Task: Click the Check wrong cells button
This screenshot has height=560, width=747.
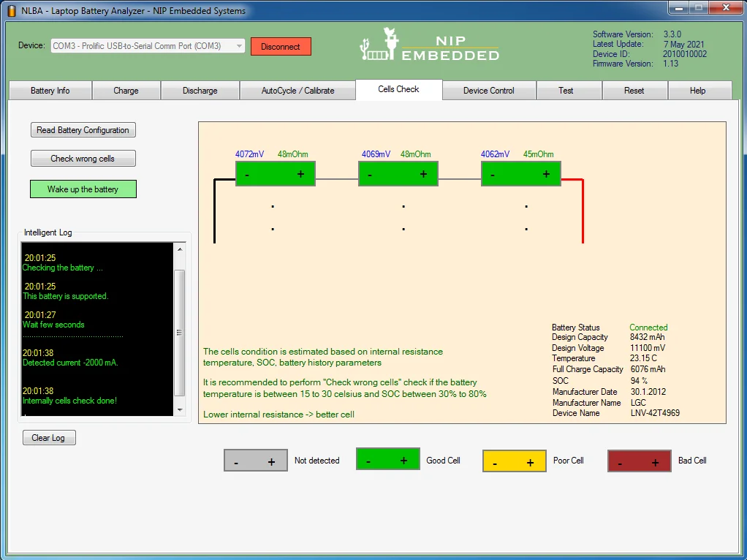Action: point(83,159)
